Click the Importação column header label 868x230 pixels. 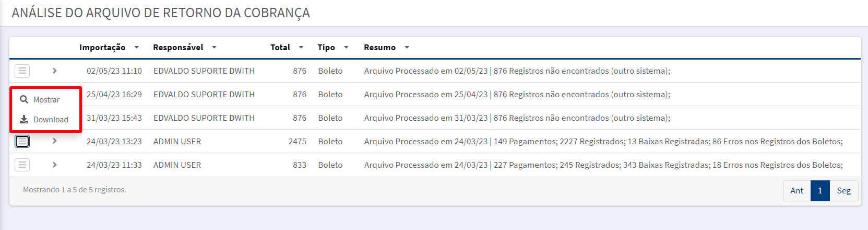pos(102,48)
